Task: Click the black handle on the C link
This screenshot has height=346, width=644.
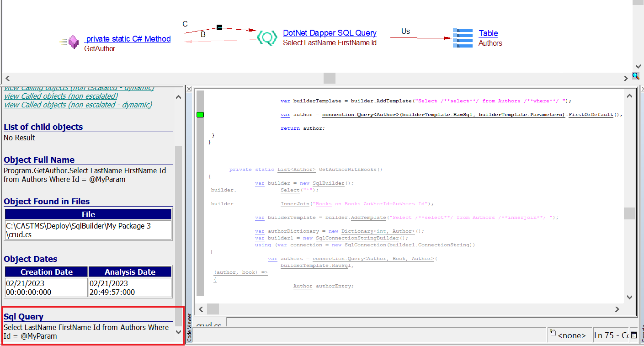Action: coord(219,27)
